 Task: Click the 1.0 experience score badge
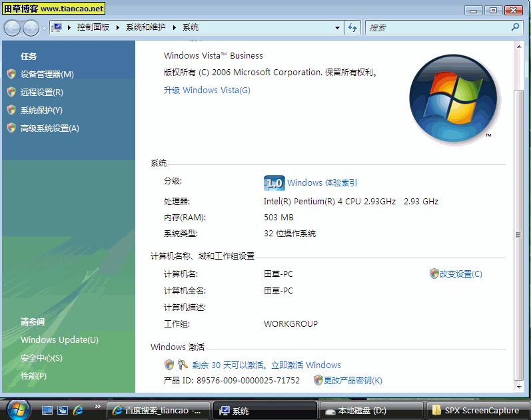[274, 183]
